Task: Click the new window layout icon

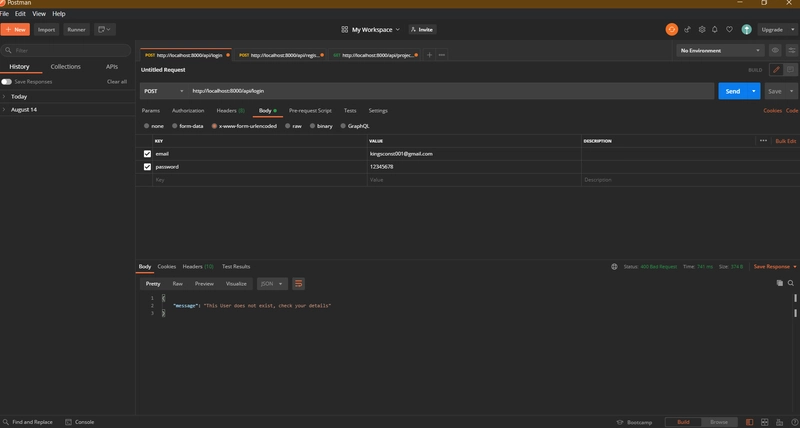Action: 105,30
